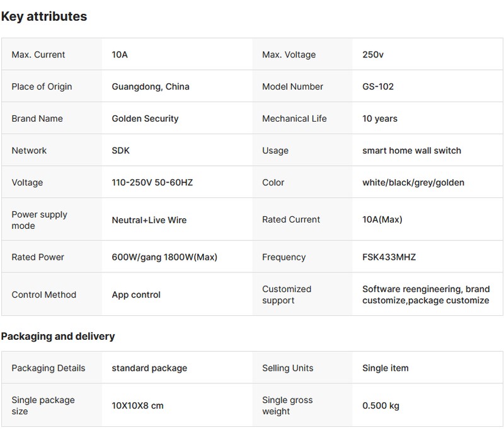504x430 pixels.
Task: Click smart home wall switch usage value
Action: point(411,151)
